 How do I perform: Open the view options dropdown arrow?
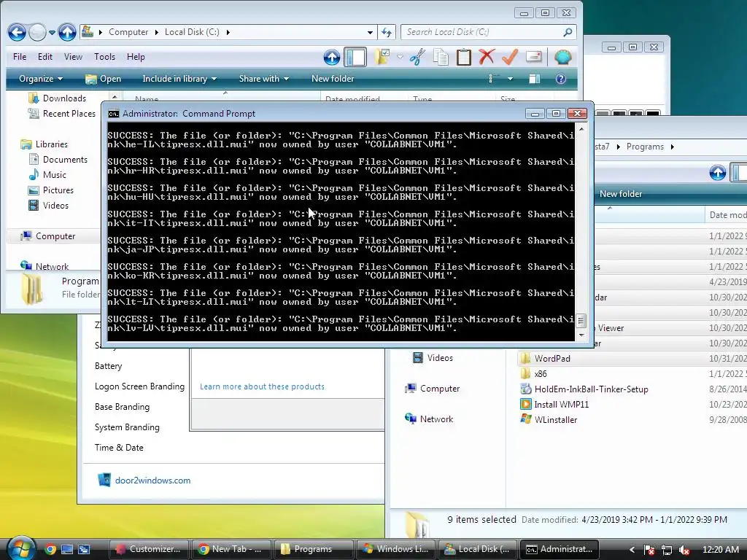coord(510,79)
